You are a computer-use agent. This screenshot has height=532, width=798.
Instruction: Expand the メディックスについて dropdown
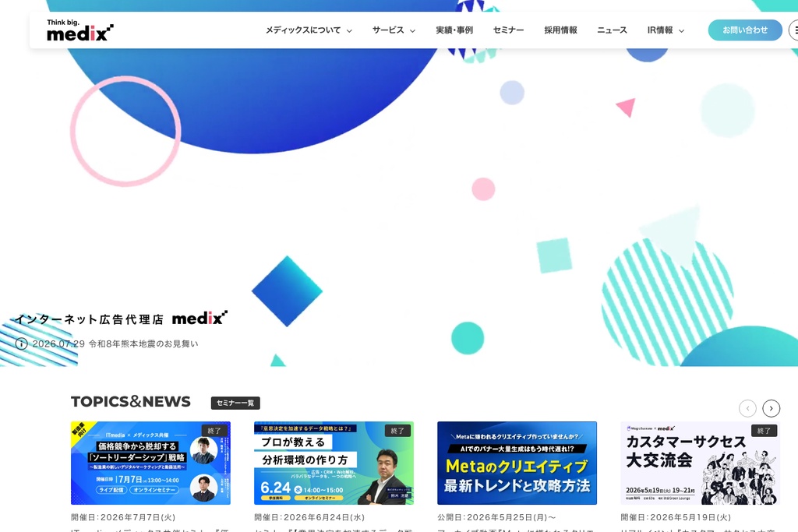(309, 30)
